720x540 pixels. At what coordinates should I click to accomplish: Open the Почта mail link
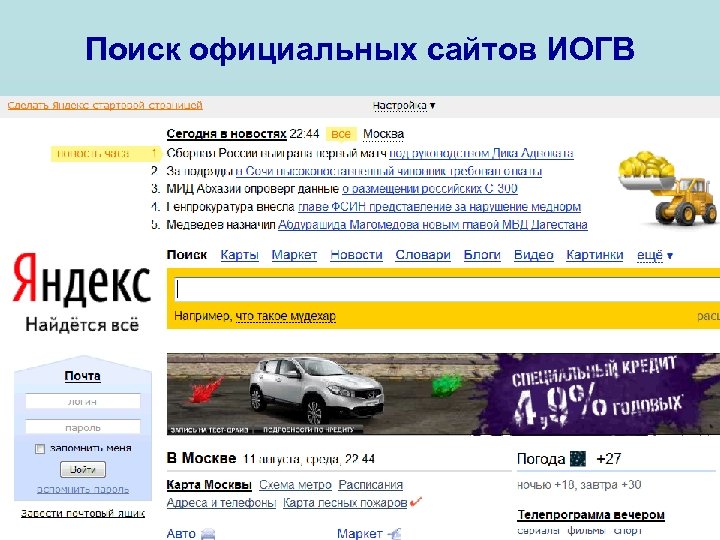coord(82,376)
